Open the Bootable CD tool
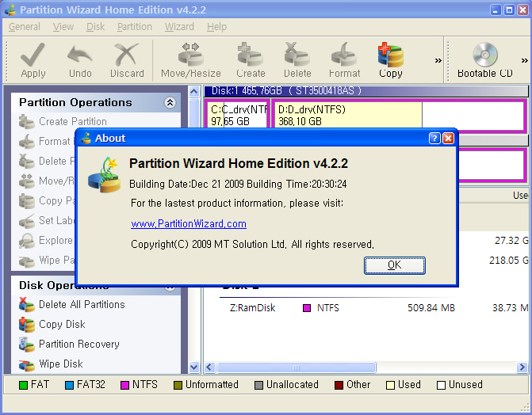The height and width of the screenshot is (415, 532). pyautogui.click(x=484, y=59)
